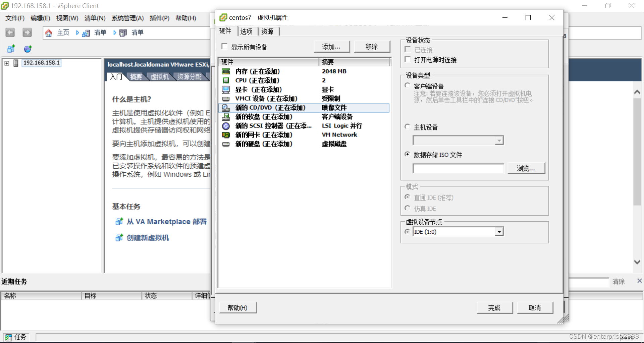This screenshot has height=343, width=644.
Task: Click the new SCSI controller icon
Action: (226, 126)
